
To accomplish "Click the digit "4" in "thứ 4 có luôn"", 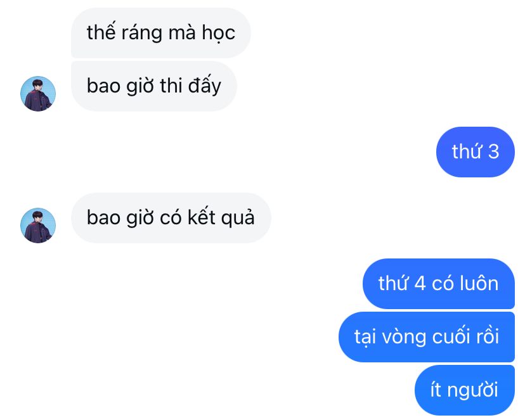I will pos(420,284).
